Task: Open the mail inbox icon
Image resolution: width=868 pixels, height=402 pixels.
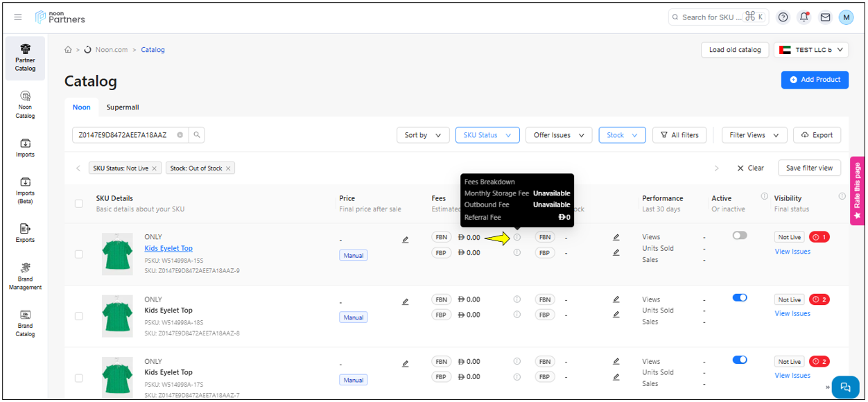Action: click(825, 17)
